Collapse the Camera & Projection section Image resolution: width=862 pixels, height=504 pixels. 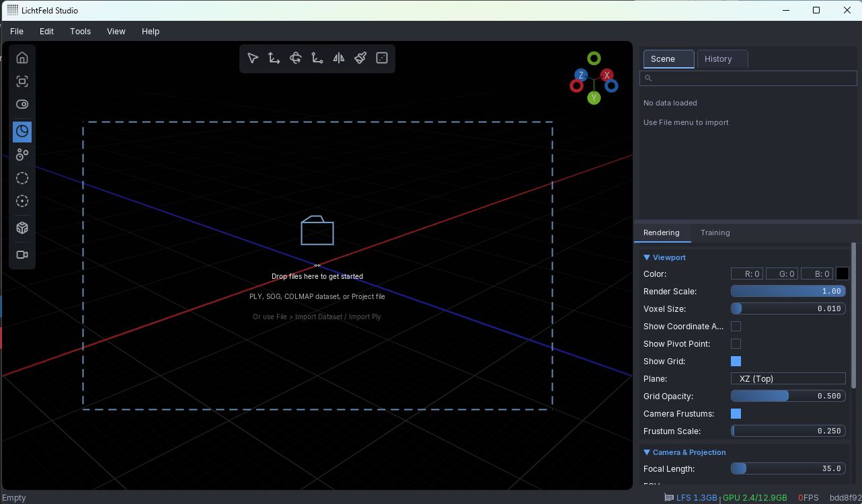coord(684,452)
